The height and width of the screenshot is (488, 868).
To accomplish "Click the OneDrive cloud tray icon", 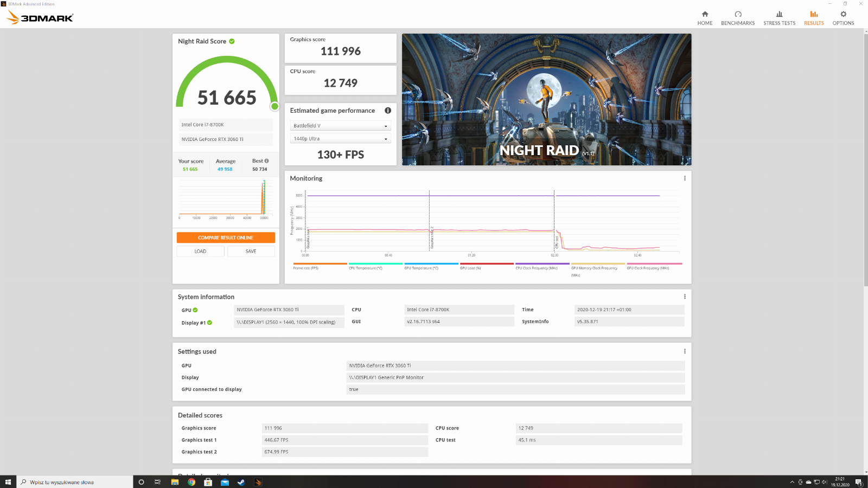I will click(x=808, y=482).
